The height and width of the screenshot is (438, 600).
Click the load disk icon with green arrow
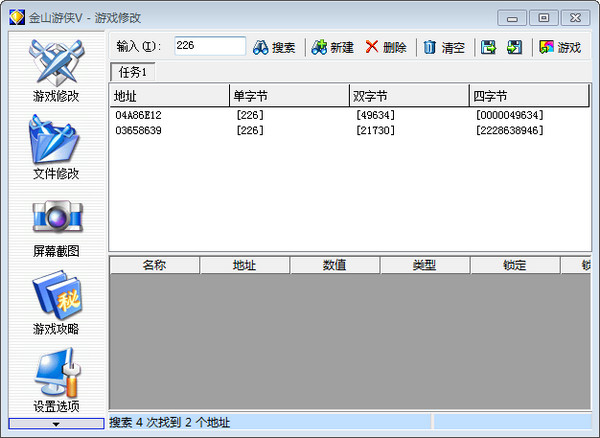tap(515, 47)
